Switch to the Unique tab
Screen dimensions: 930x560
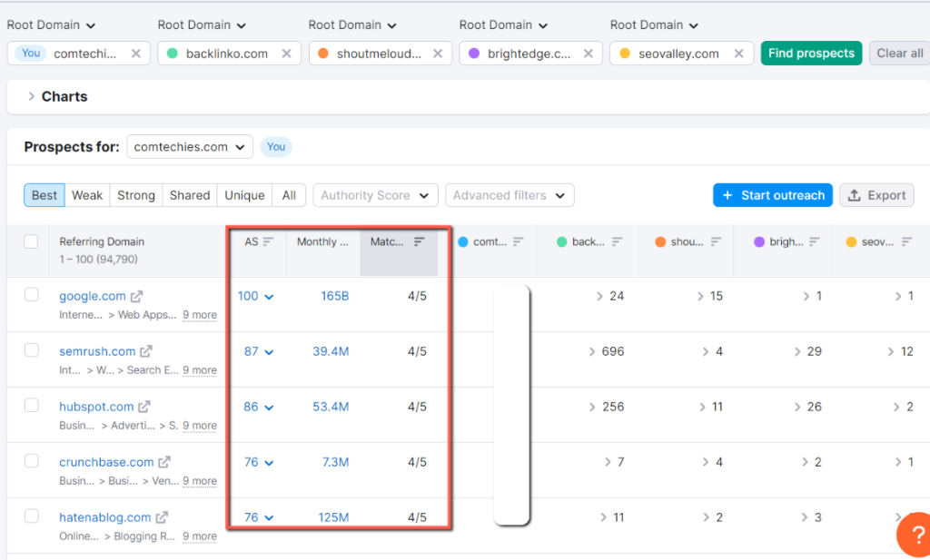(244, 194)
